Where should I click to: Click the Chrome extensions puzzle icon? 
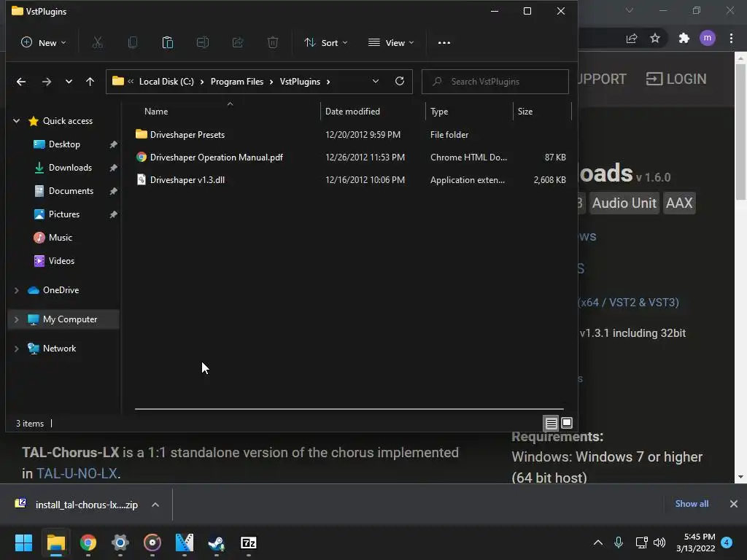[684, 38]
